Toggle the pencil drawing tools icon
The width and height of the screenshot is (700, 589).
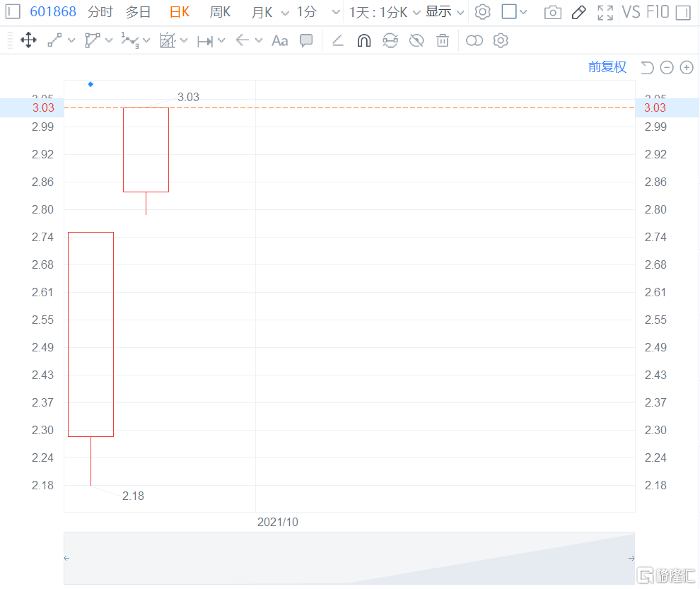click(x=579, y=12)
